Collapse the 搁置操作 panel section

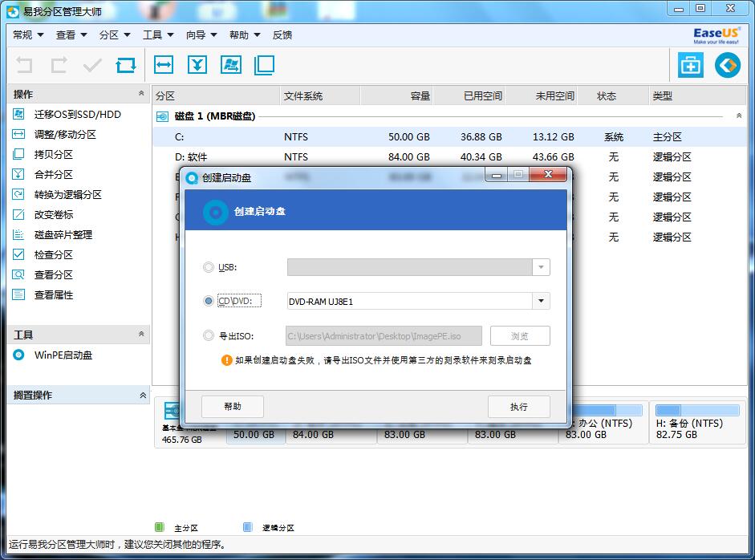[143, 396]
